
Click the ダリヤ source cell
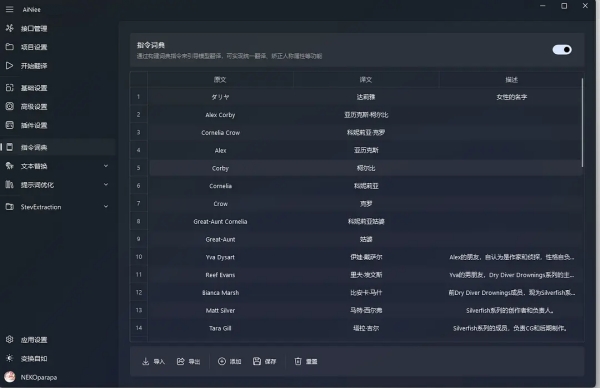click(x=220, y=97)
